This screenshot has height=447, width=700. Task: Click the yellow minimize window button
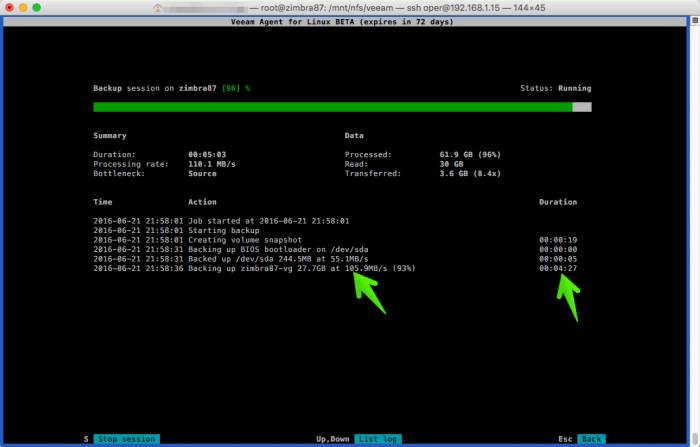[x=23, y=8]
